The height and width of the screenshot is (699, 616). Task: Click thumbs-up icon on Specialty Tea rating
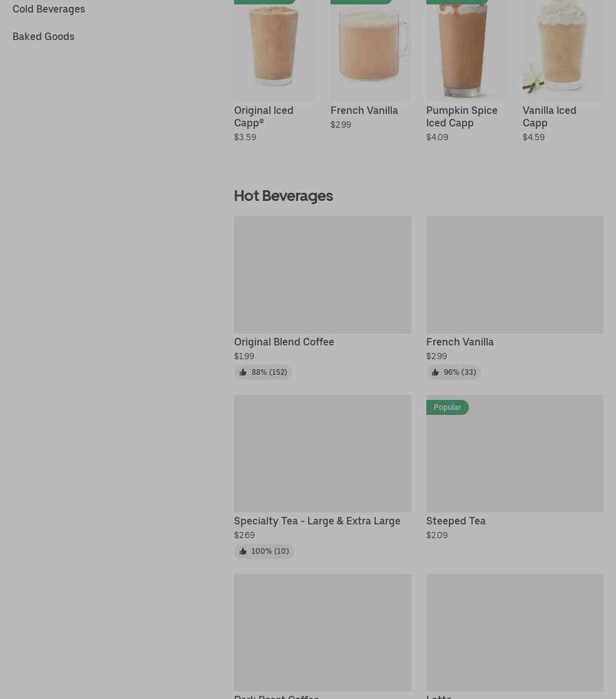(243, 551)
